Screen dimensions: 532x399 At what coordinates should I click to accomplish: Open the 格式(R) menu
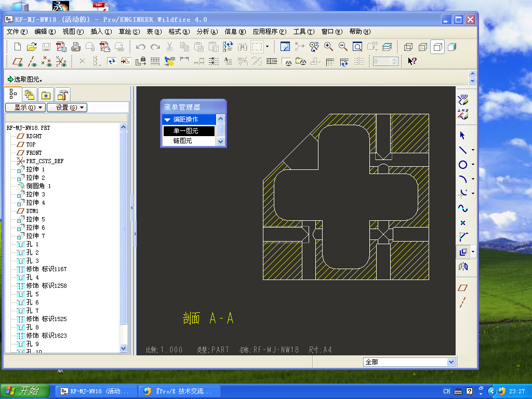pos(179,32)
